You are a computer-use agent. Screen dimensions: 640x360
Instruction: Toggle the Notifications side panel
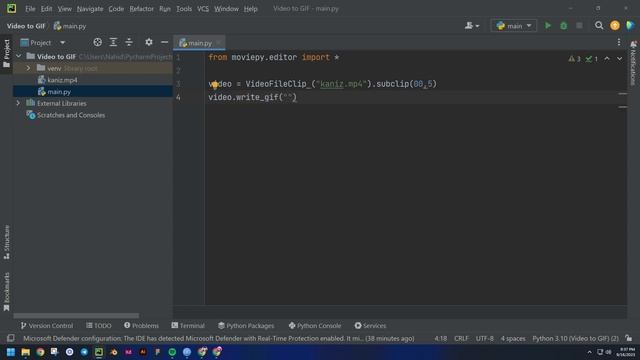click(633, 63)
